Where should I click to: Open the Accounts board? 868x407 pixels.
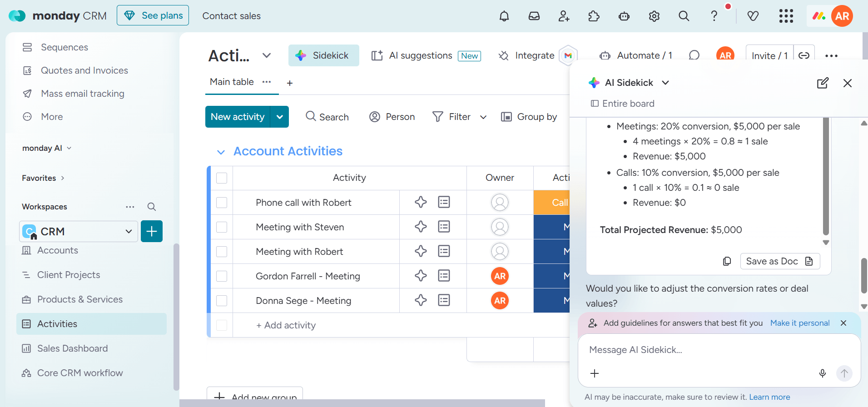click(x=58, y=250)
